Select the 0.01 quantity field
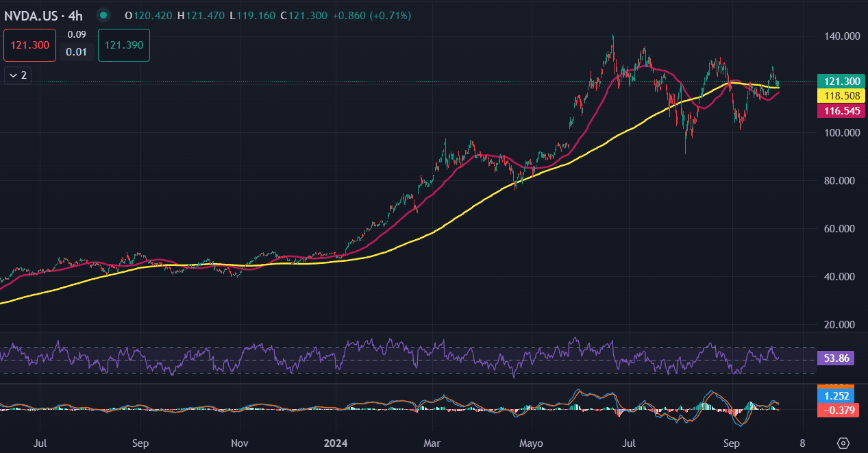The height and width of the screenshot is (453, 868). (x=77, y=51)
